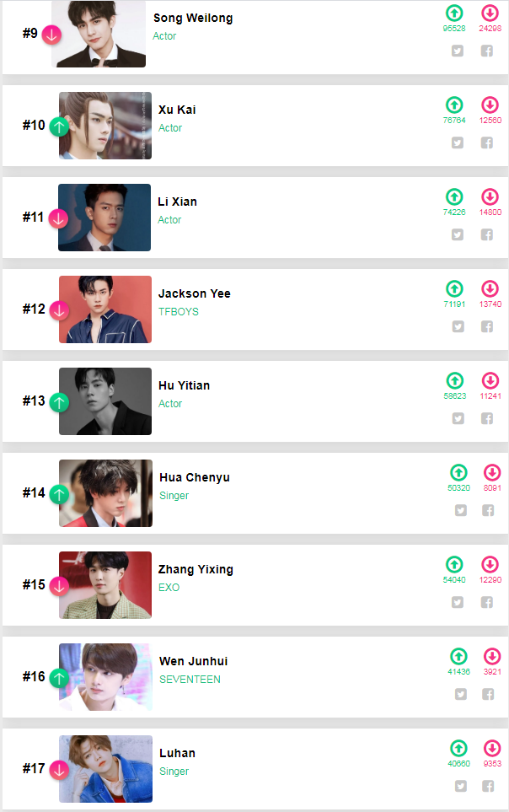
Task: Upvote Hu Yitian
Action: point(455,381)
